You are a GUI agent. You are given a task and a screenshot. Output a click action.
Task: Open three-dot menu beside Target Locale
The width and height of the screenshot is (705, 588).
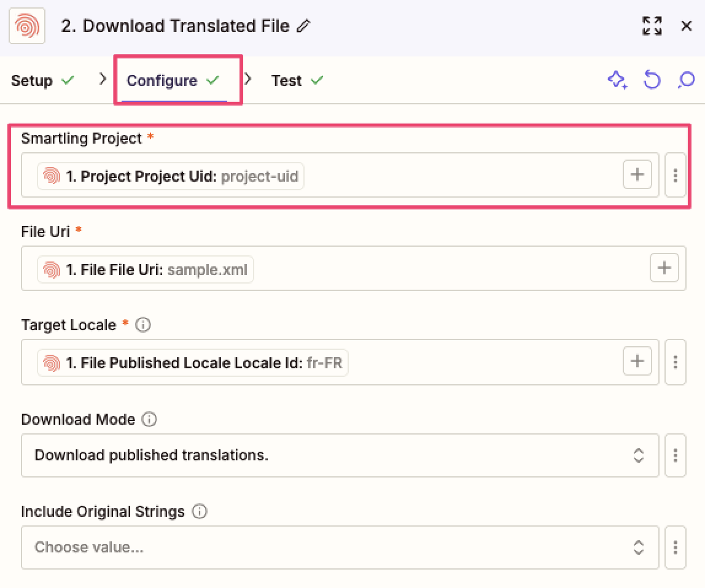tap(675, 362)
